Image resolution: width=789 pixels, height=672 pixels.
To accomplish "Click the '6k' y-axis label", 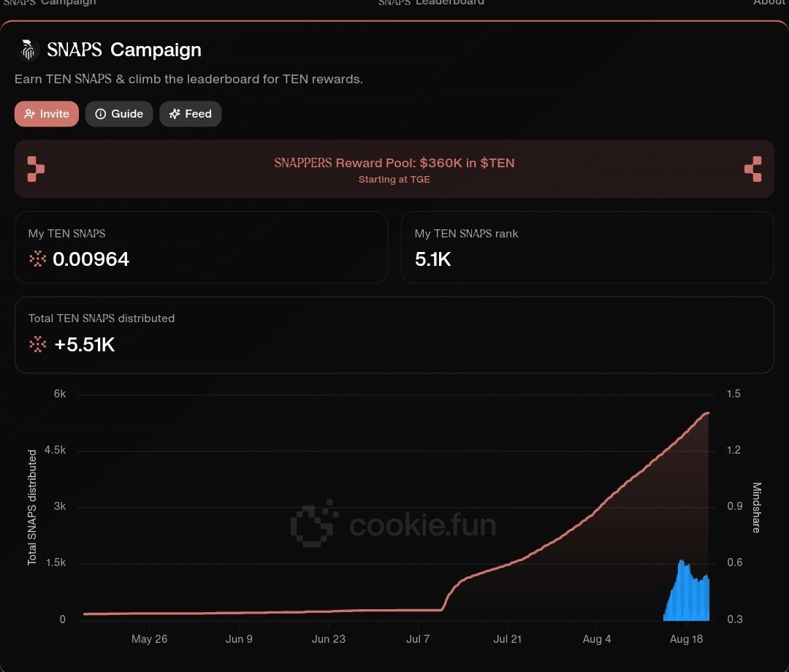I will pos(59,394).
